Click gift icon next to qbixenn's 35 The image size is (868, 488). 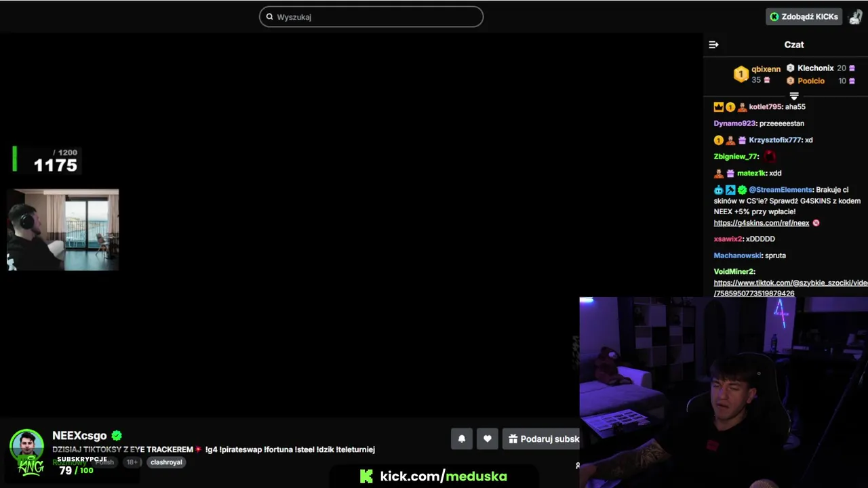click(767, 80)
